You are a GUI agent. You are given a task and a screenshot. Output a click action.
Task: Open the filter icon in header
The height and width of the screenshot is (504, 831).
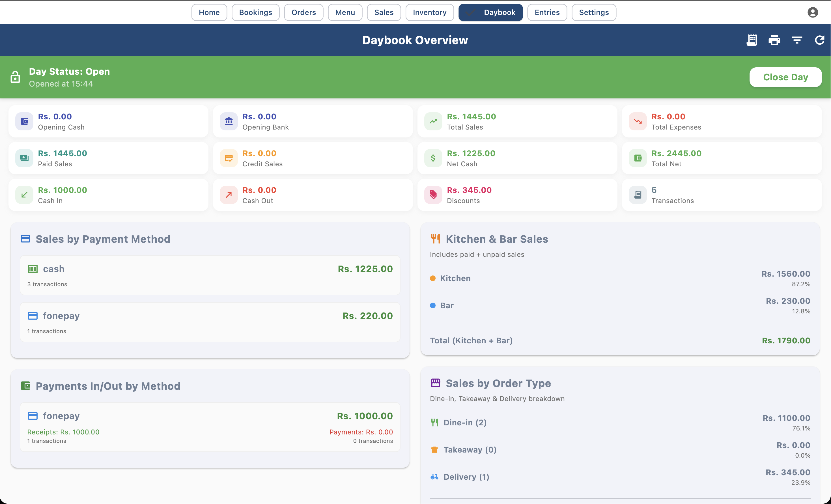click(x=797, y=40)
